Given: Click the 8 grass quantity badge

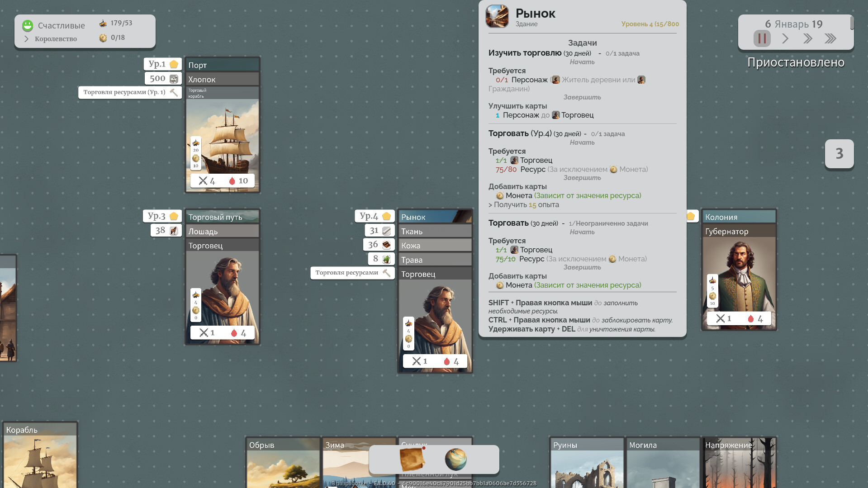Looking at the screenshot, I should 381,259.
